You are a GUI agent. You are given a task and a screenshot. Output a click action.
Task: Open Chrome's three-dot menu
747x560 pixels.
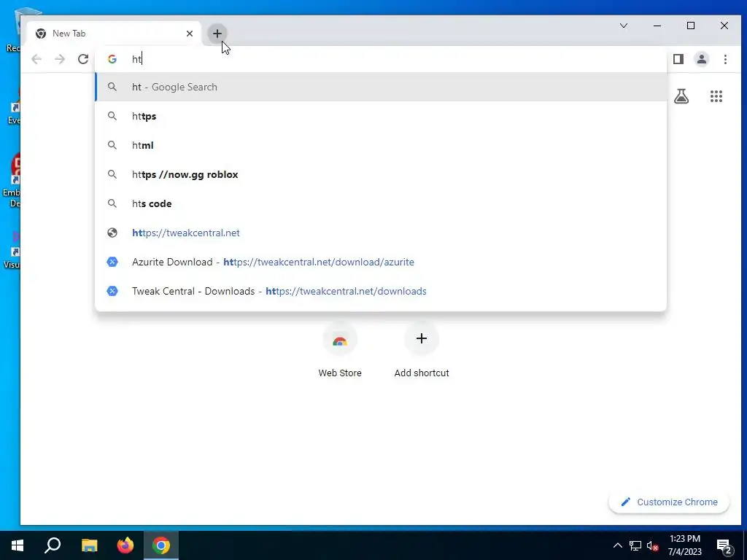point(725,59)
